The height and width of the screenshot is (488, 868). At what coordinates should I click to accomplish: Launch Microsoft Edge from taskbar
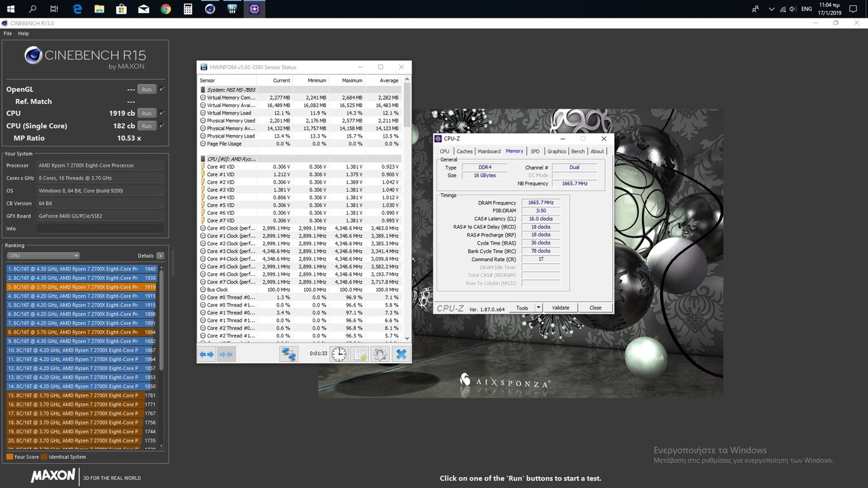point(77,9)
